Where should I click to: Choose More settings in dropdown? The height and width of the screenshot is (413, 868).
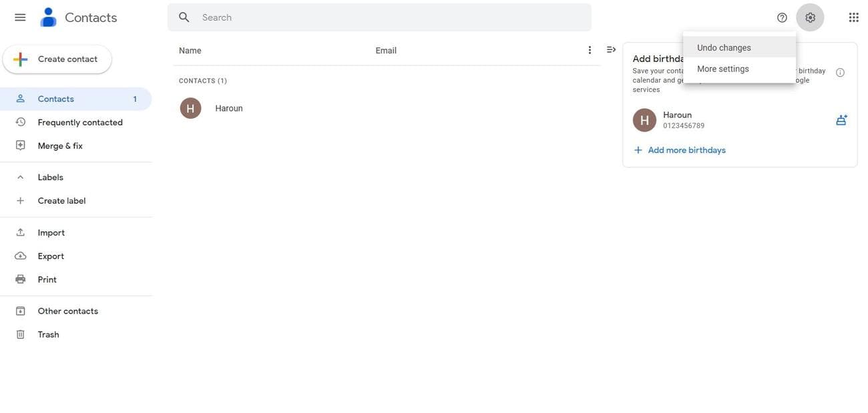tap(723, 69)
